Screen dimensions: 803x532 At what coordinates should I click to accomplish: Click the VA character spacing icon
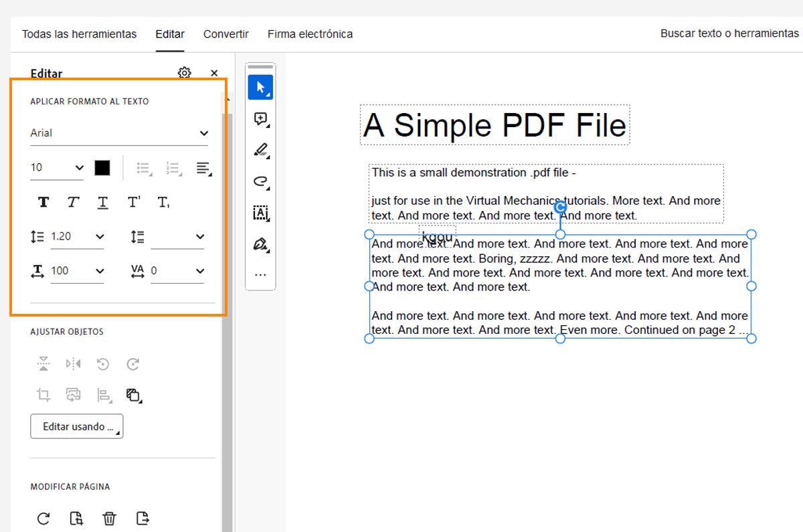coord(137,271)
